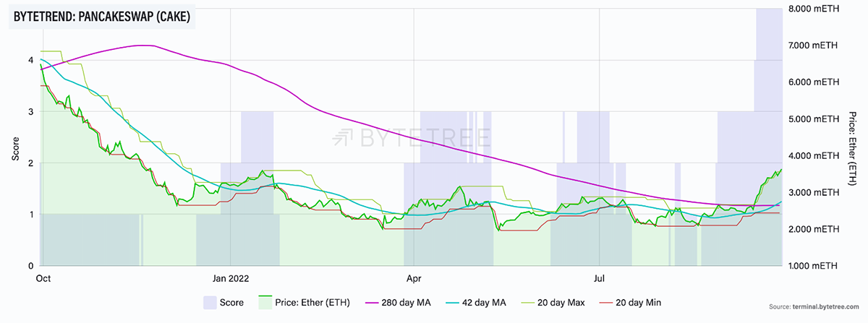Click the 8.000 mETH axis label
Viewport: 868px width, 323px height.
point(812,9)
